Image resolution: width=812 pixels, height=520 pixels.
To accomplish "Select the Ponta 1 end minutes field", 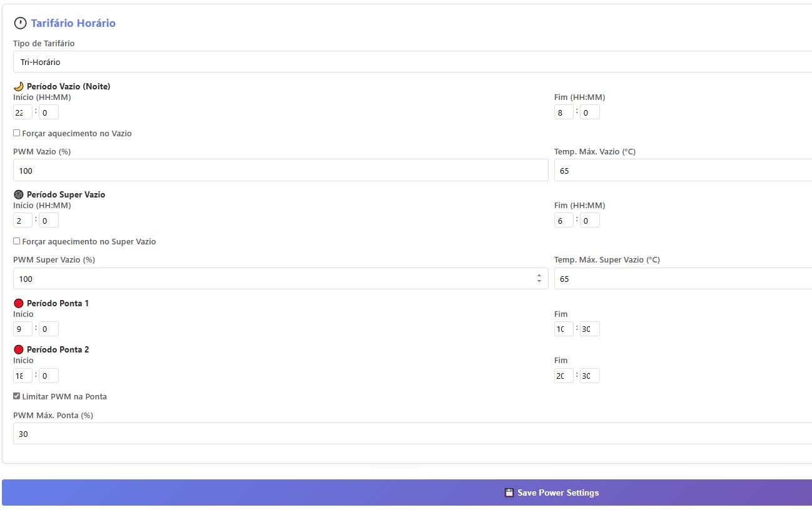I will [x=589, y=329].
